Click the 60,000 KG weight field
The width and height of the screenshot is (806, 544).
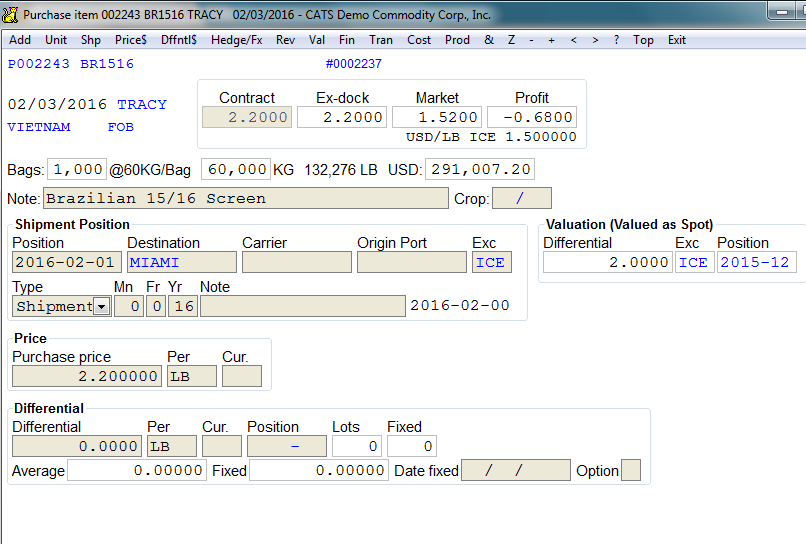click(236, 169)
